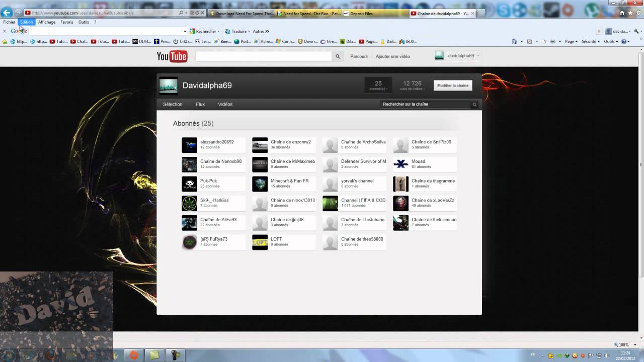Open IE Tools gear icon at top right

(x=637, y=13)
